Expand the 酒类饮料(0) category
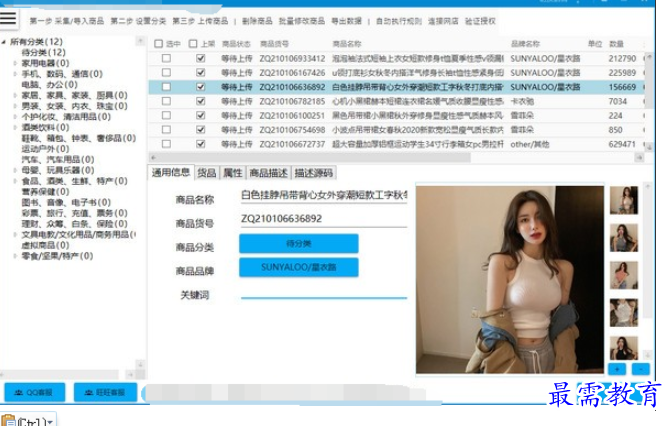This screenshot has width=670, height=426. click(x=15, y=127)
